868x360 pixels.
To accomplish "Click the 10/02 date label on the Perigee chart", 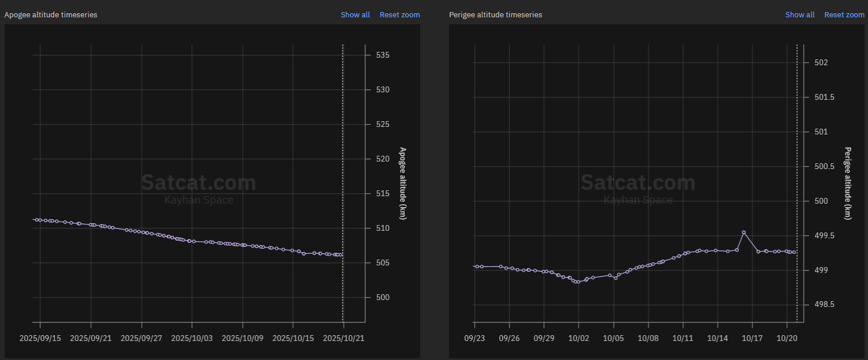I will tap(579, 338).
